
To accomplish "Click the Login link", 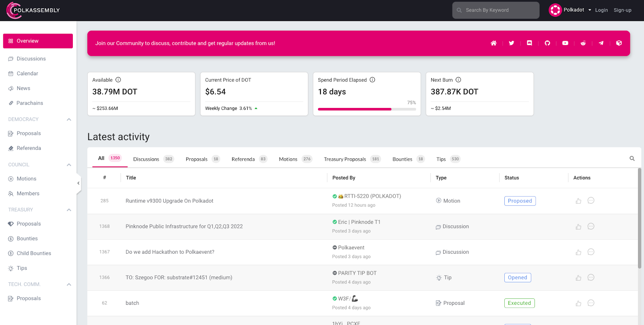I will [601, 10].
